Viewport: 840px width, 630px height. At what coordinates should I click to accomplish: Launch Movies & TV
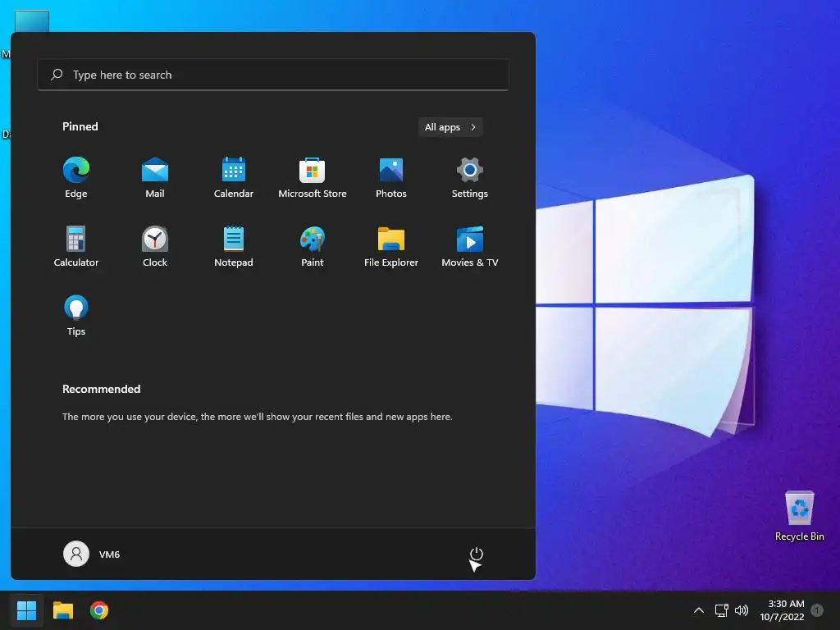click(470, 246)
